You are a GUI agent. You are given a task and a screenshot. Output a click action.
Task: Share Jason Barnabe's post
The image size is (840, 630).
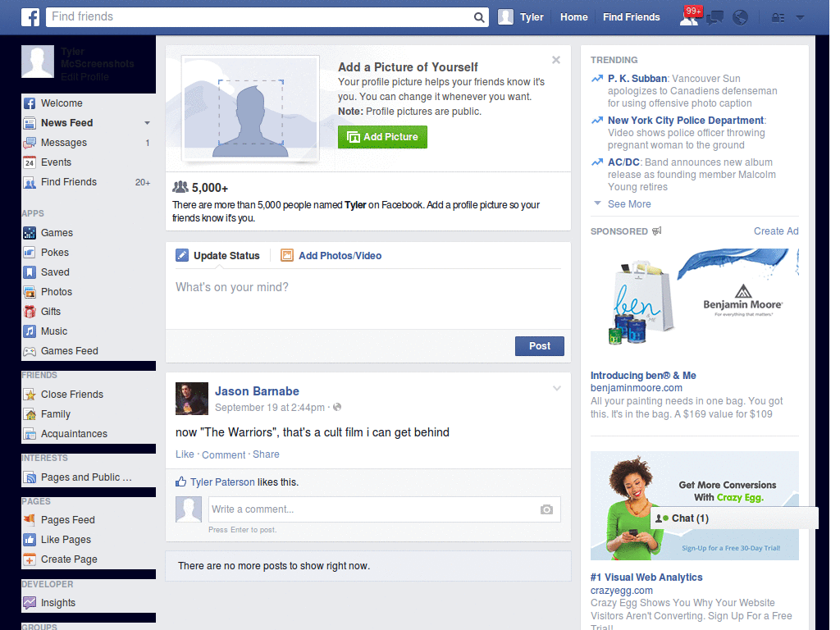pyautogui.click(x=266, y=454)
